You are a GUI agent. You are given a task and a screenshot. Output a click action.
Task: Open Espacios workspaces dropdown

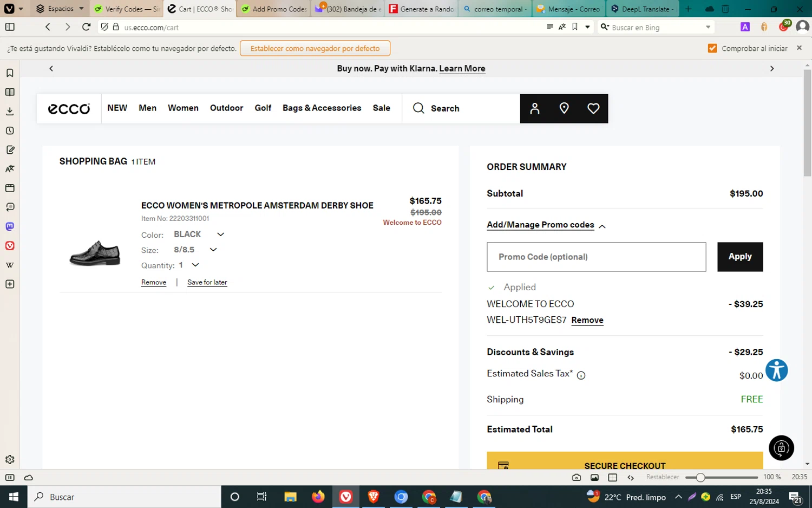click(x=60, y=9)
